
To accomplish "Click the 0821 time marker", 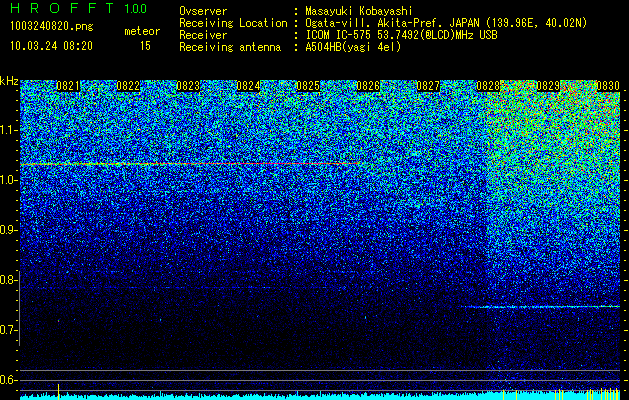I will click(x=68, y=86).
